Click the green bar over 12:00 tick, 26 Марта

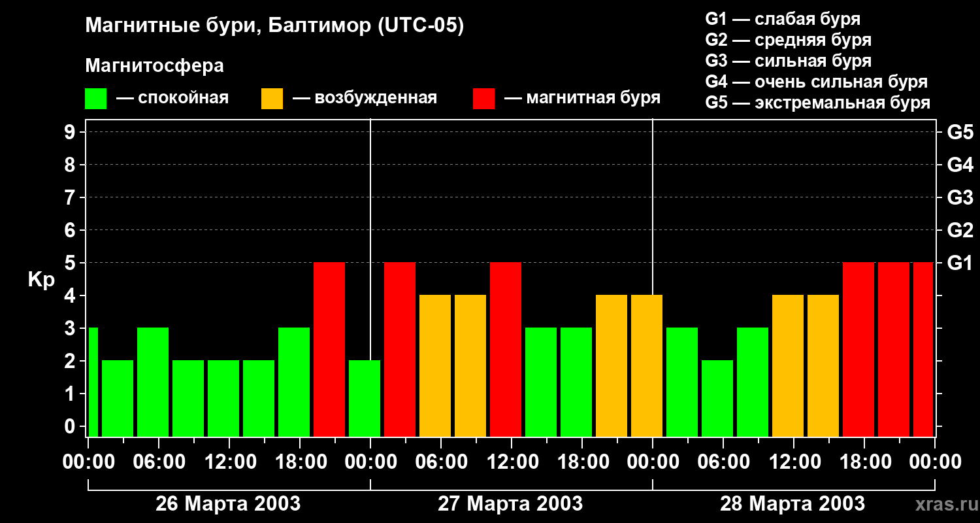tap(223, 398)
